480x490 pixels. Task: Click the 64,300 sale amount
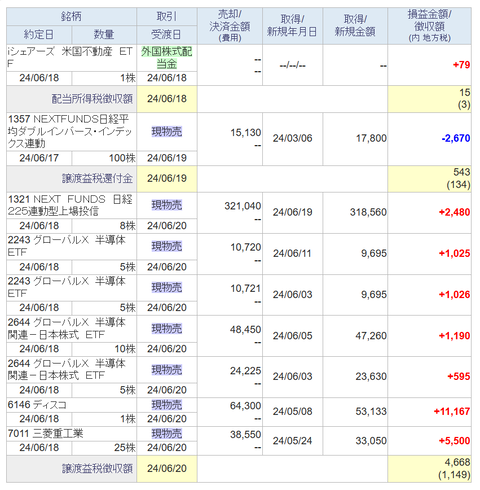click(246, 406)
